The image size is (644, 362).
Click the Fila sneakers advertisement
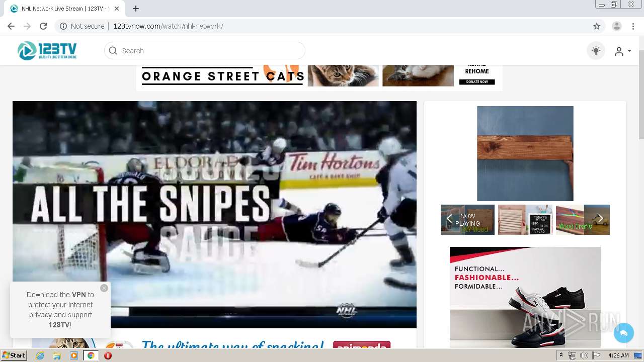525,297
